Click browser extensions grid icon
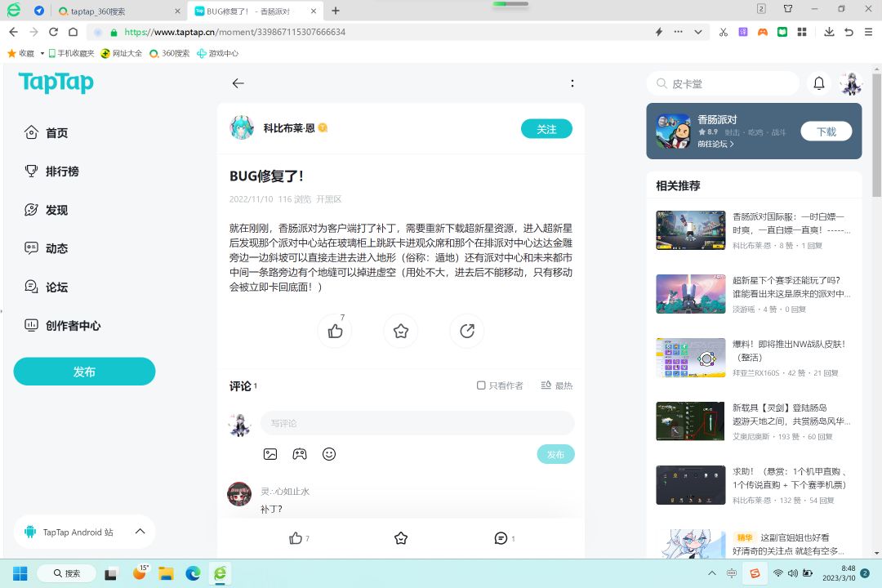This screenshot has height=588, width=882. 802,32
